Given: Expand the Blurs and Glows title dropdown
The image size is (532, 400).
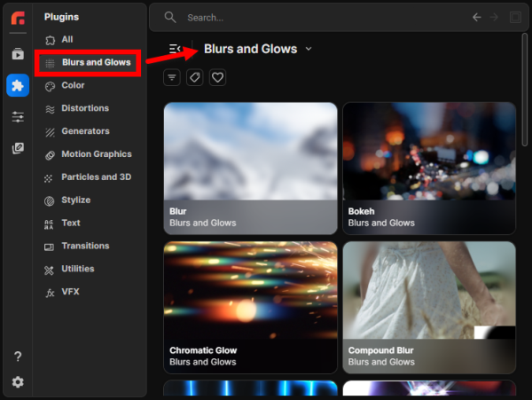Looking at the screenshot, I should (x=309, y=49).
